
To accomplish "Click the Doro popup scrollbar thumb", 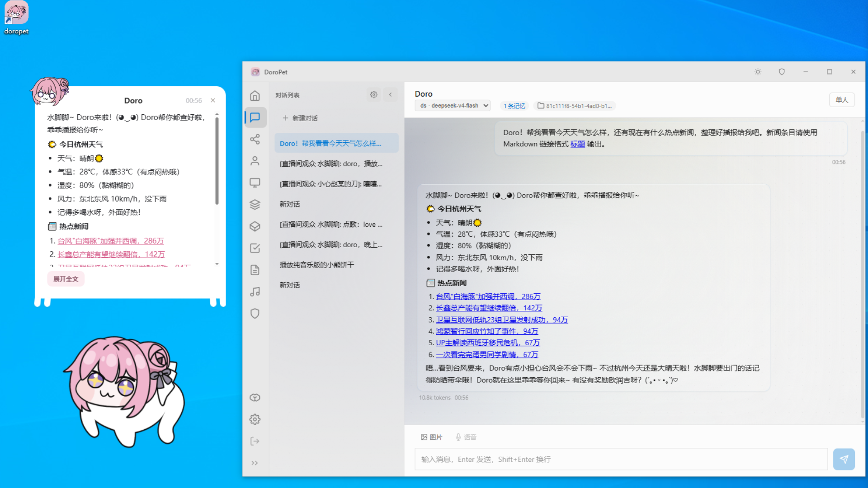I will [217, 160].
